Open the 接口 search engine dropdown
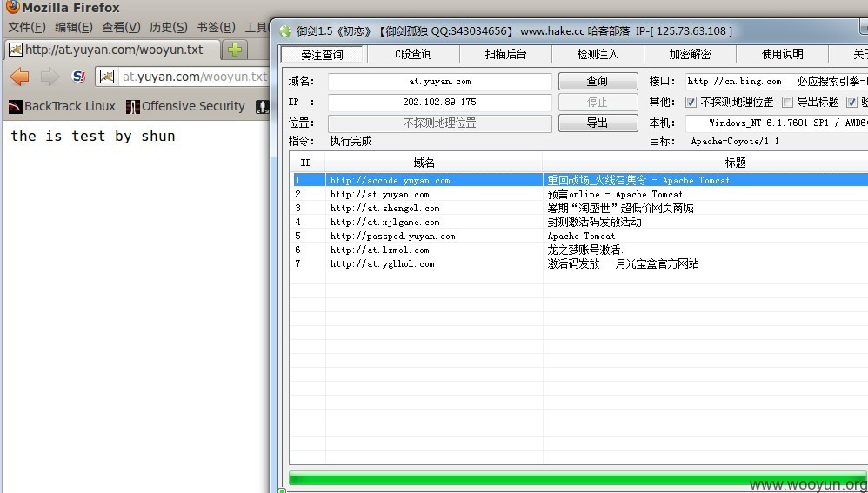868x493 pixels. 776,82
